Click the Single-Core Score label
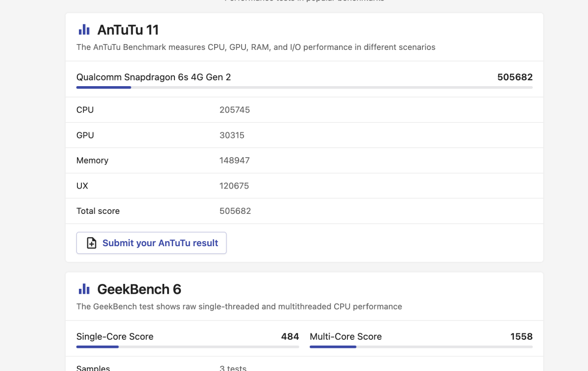This screenshot has height=371, width=588. 115,336
